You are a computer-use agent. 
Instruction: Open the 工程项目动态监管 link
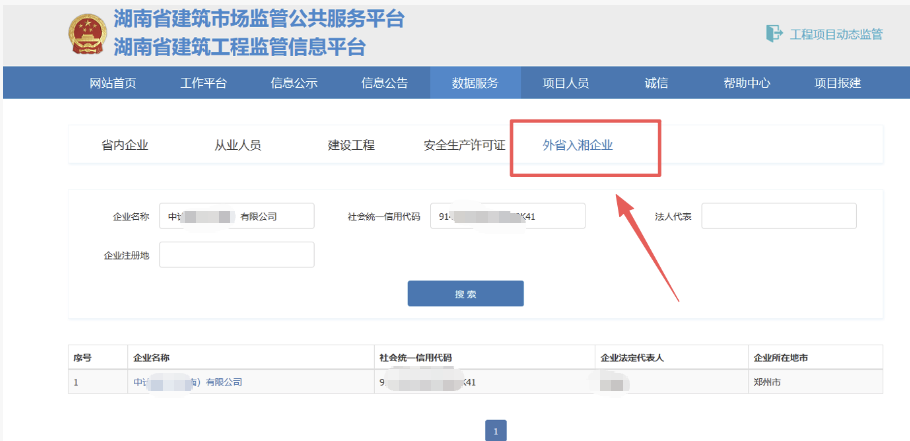836,34
